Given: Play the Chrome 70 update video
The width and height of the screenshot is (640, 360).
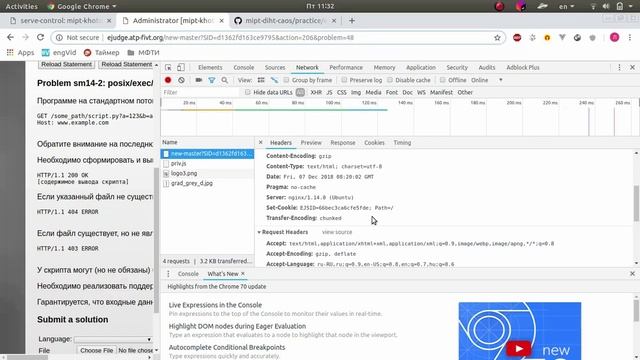Looking at the screenshot, I should pos(519,349).
